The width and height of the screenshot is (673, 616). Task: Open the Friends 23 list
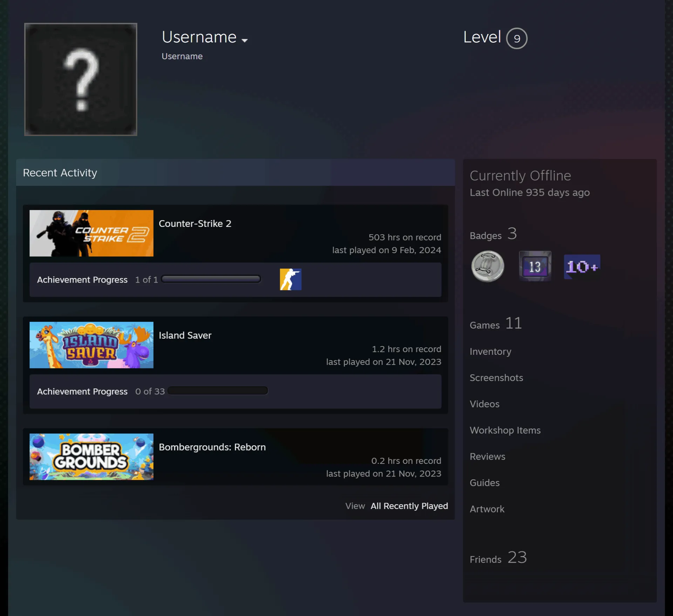(x=498, y=558)
